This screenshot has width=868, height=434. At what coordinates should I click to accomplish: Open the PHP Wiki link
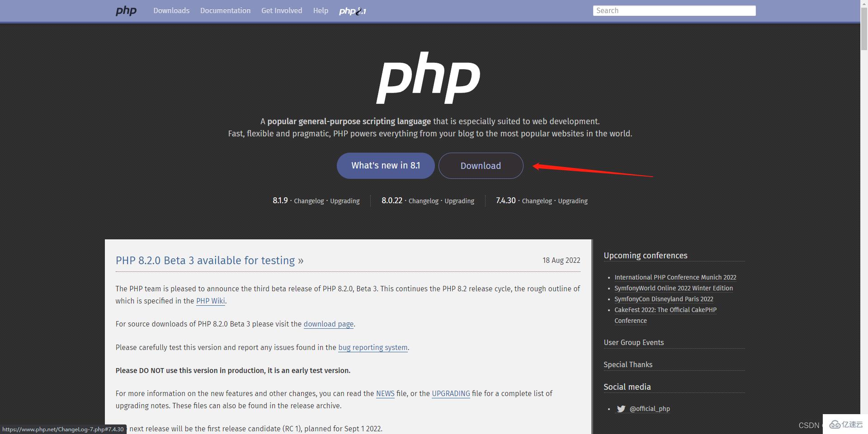(x=210, y=301)
